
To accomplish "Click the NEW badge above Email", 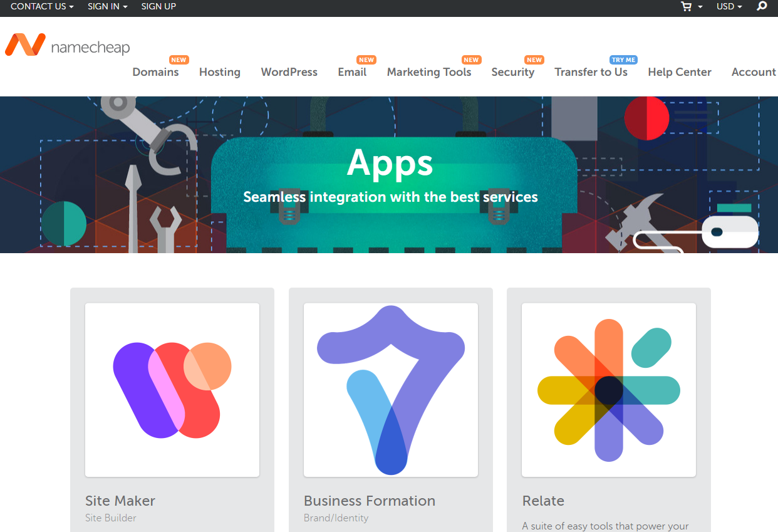I will [366, 60].
